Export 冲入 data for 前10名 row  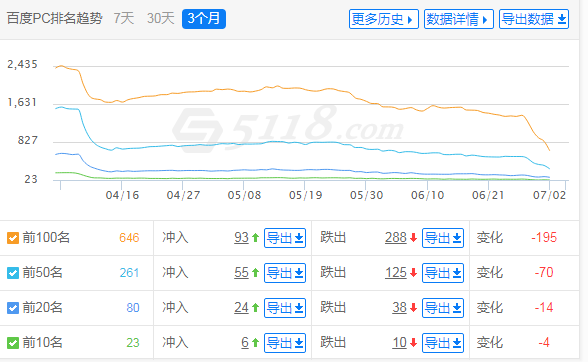pyautogui.click(x=285, y=343)
